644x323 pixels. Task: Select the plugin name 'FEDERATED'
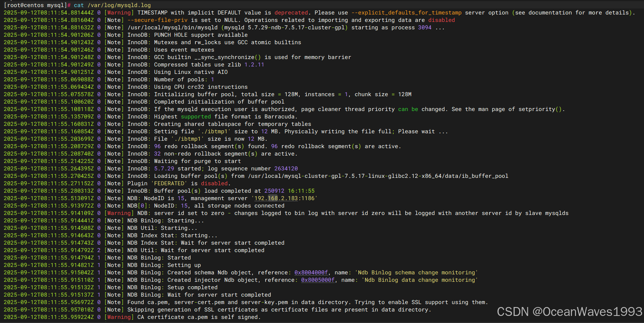coord(169,183)
